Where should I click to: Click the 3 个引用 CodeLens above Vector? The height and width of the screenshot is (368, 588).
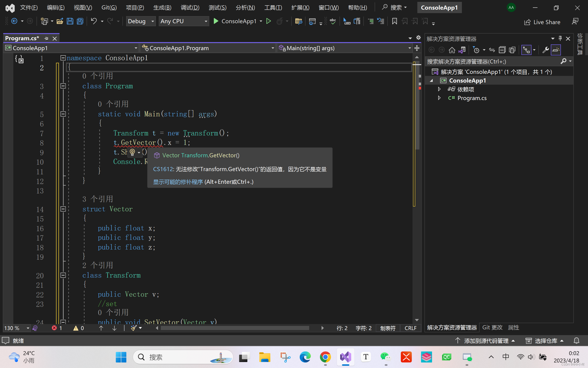(98, 199)
